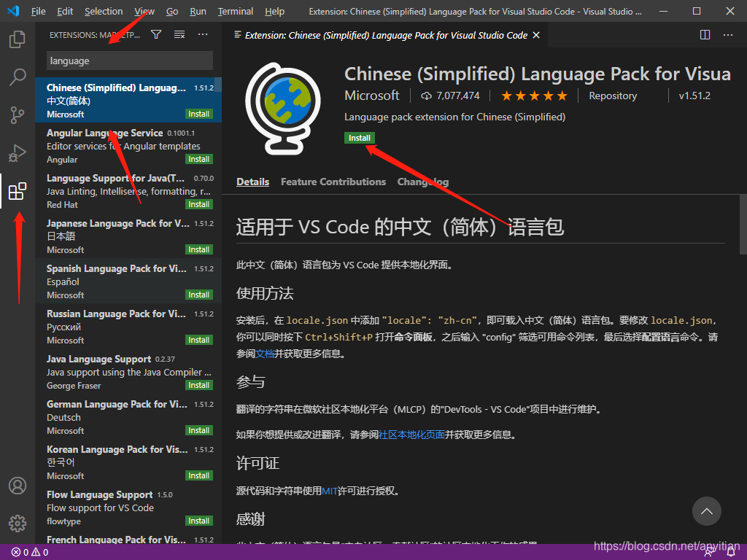Viewport: 747px width, 560px height.
Task: Click the download count 7,077,474
Action: pyautogui.click(x=450, y=96)
